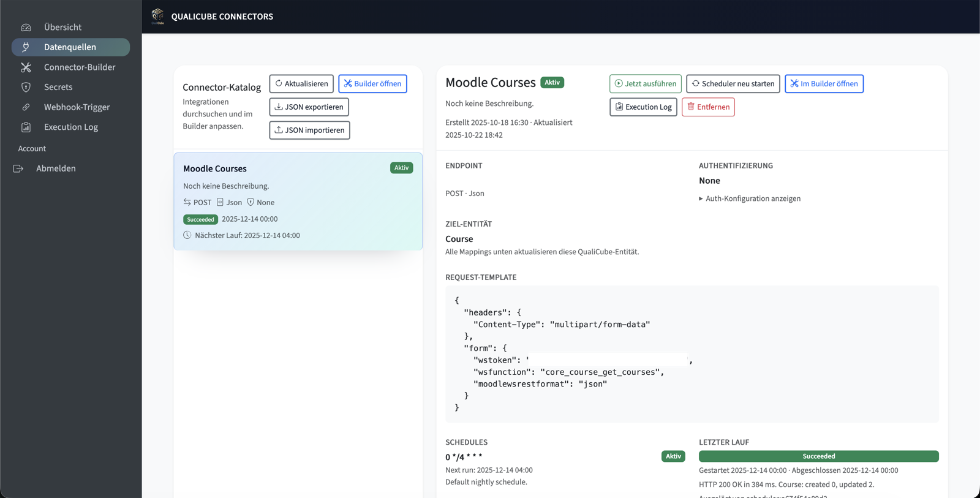Click the POST method arrows icon

[187, 202]
